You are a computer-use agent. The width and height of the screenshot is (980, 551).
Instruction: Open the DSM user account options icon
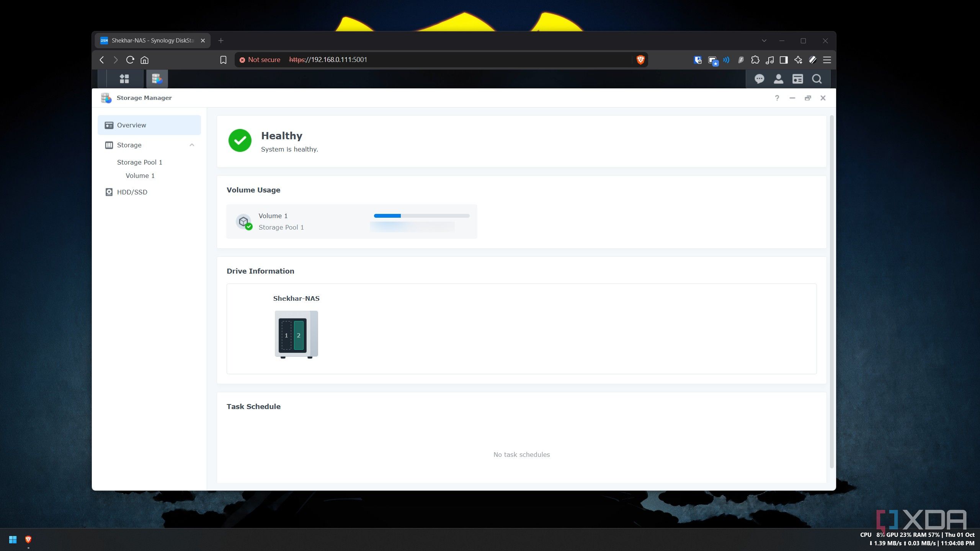(x=778, y=79)
